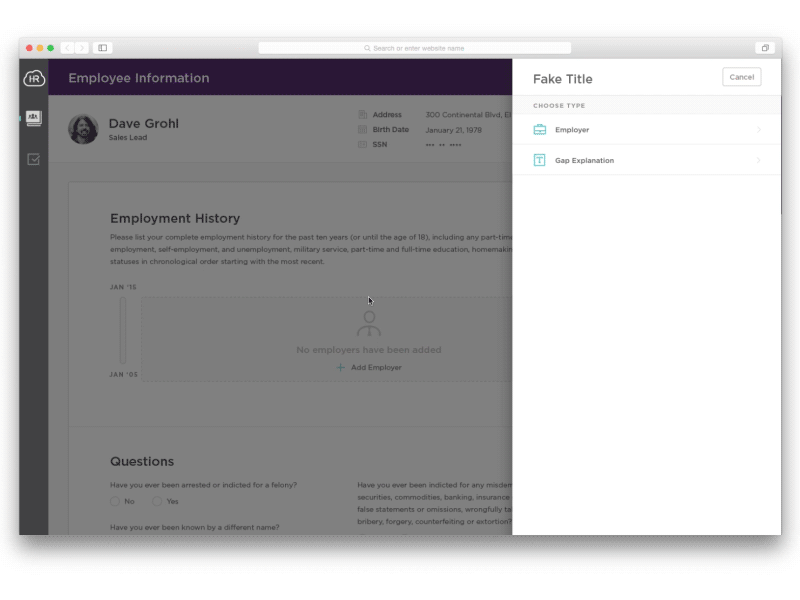Click the HR cloud logo icon
The image size is (800, 600).
(34, 78)
